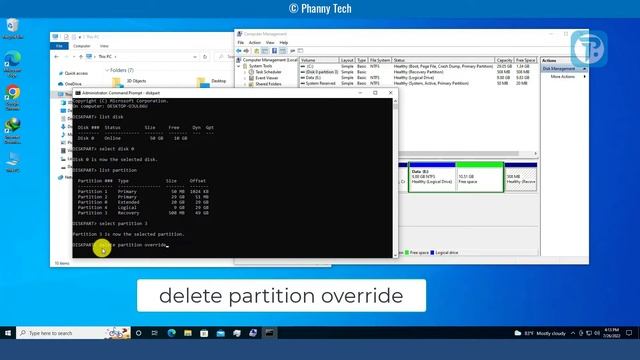The height and width of the screenshot is (360, 640).
Task: Open the taskbar clock and date
Action: pyautogui.click(x=612, y=333)
